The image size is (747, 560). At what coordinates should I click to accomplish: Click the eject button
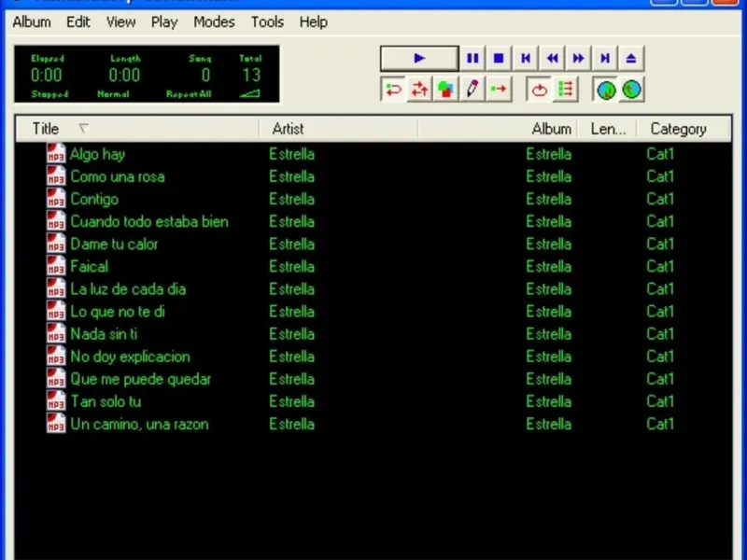click(x=631, y=59)
